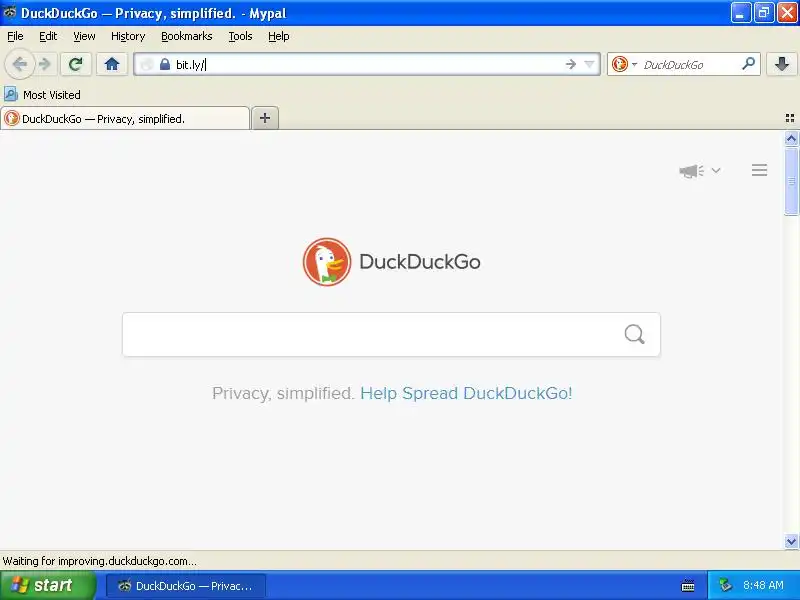This screenshot has height=600, width=800.
Task: Open the home page button
Action: 112,64
